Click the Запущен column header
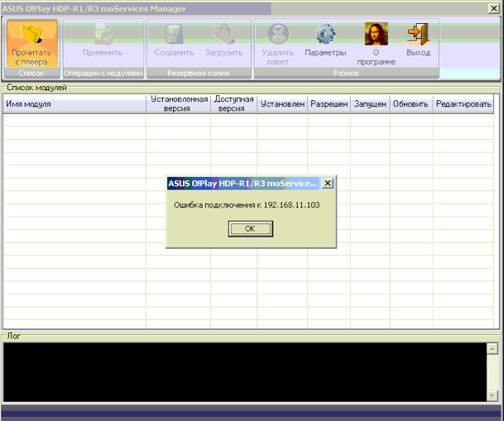 [369, 104]
